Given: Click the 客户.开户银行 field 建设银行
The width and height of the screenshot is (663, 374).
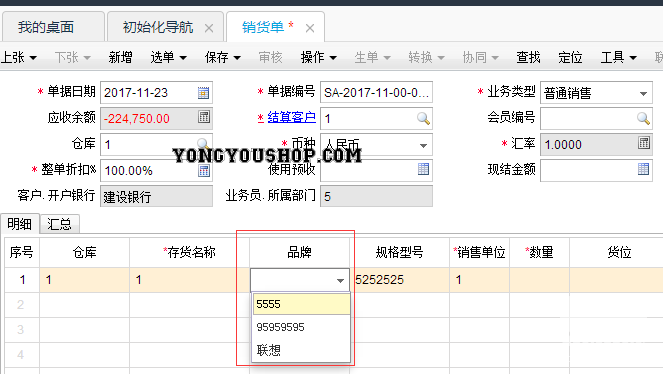Looking at the screenshot, I should [x=156, y=197].
